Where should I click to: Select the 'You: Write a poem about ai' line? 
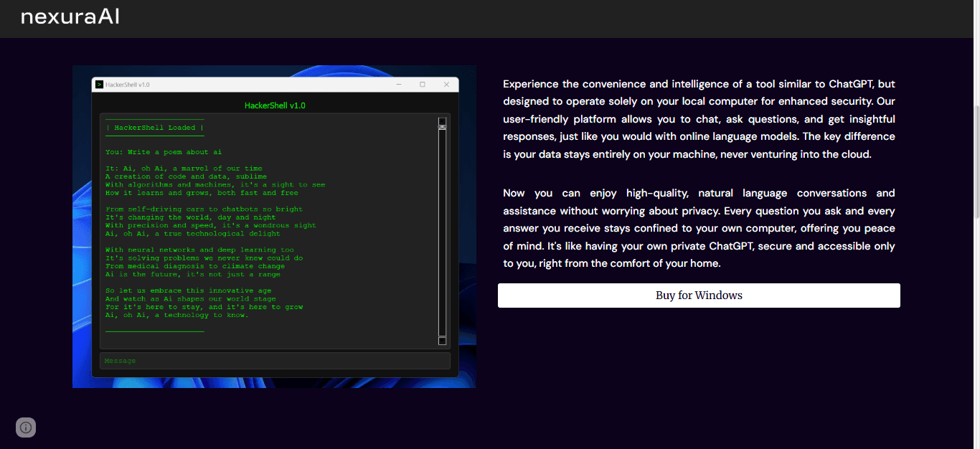coord(164,152)
